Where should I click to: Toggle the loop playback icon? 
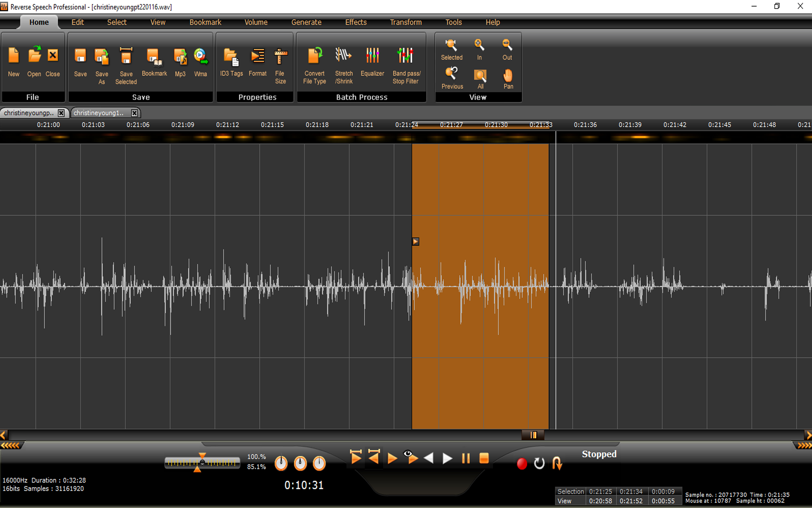tap(539, 463)
